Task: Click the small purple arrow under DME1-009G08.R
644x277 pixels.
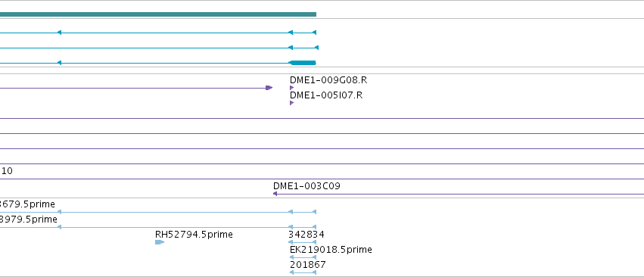Action: [291, 88]
